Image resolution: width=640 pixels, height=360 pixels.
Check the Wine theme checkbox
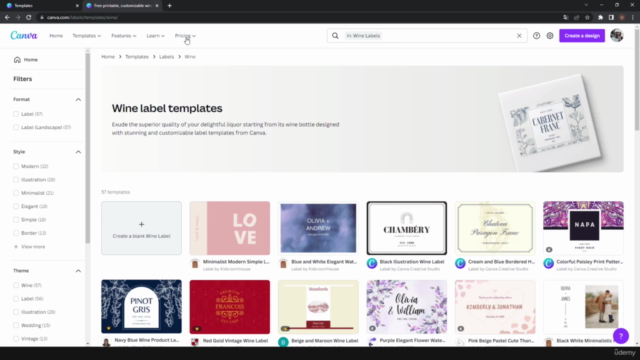16,285
